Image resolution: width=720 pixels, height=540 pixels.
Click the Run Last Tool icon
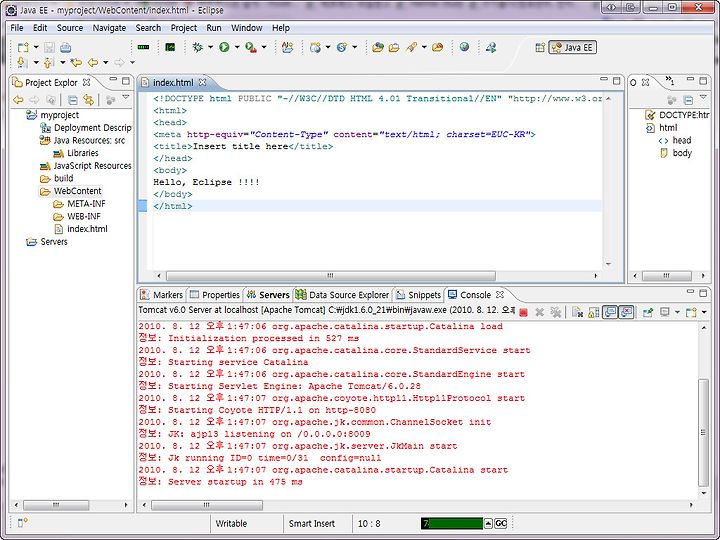coord(251,47)
